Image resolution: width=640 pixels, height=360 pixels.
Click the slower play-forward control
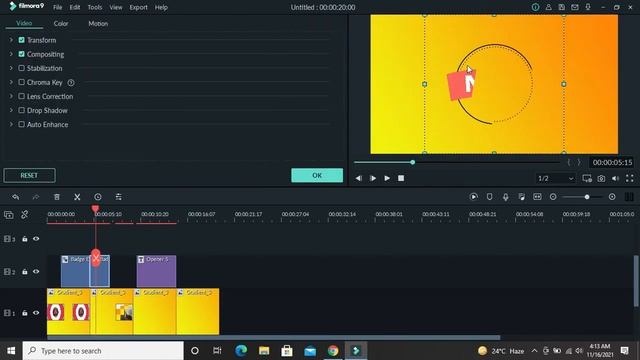click(373, 178)
